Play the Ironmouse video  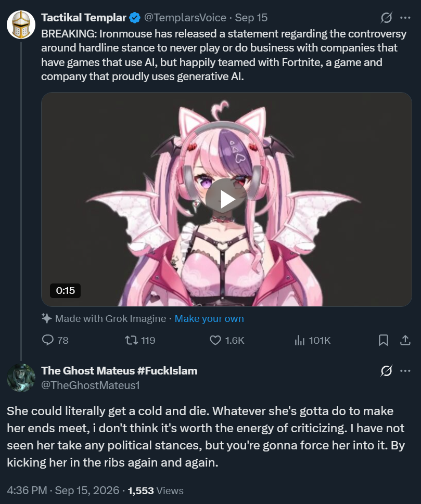coord(226,199)
